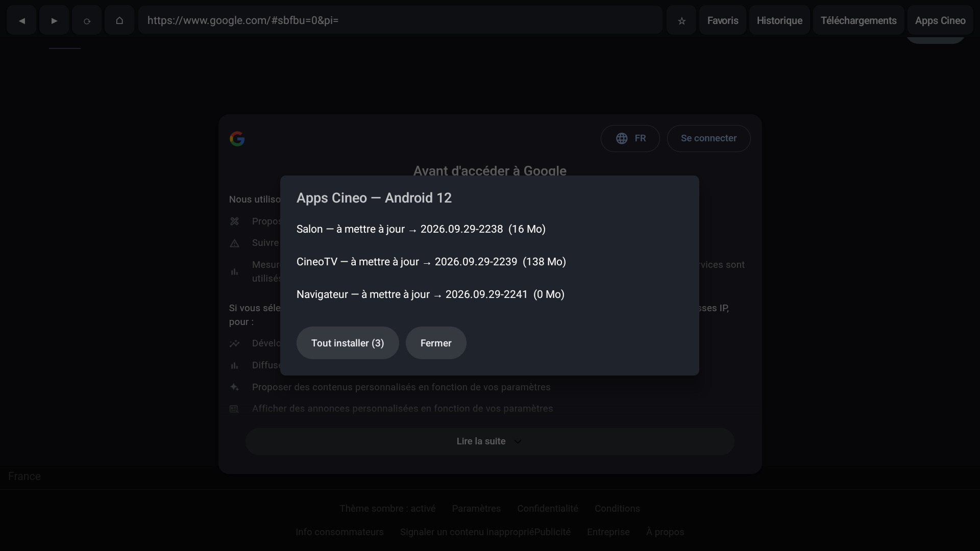Click the Apps Cineo — Android 12 title
The image size is (980, 551).
tap(374, 198)
